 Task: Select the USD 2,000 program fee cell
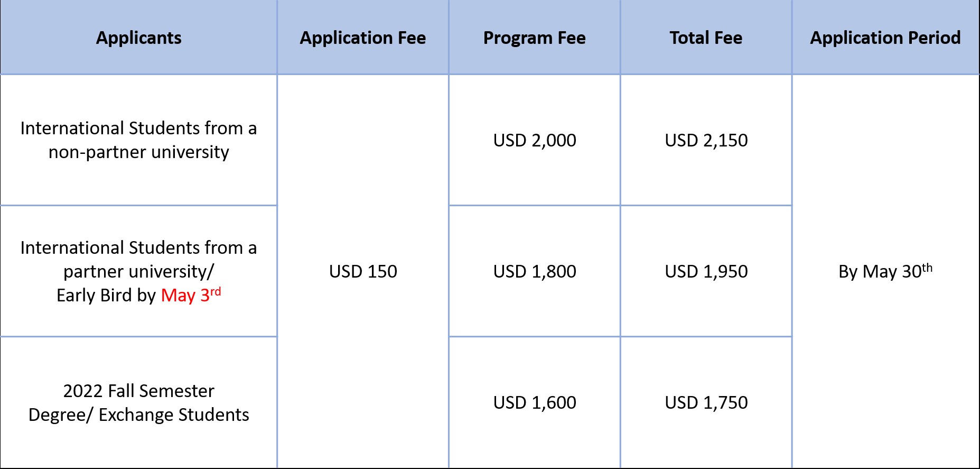coord(535,140)
